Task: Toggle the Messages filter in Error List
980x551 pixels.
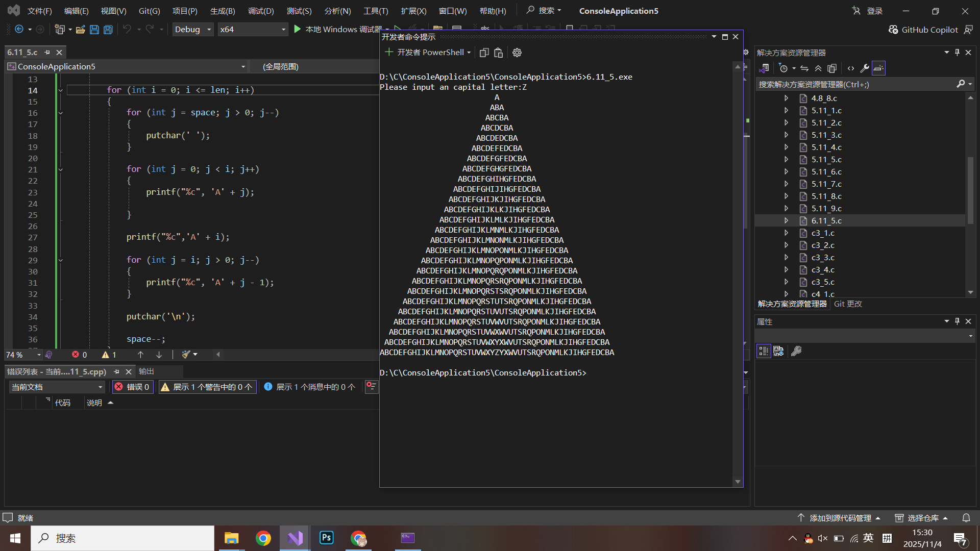Action: point(310,387)
